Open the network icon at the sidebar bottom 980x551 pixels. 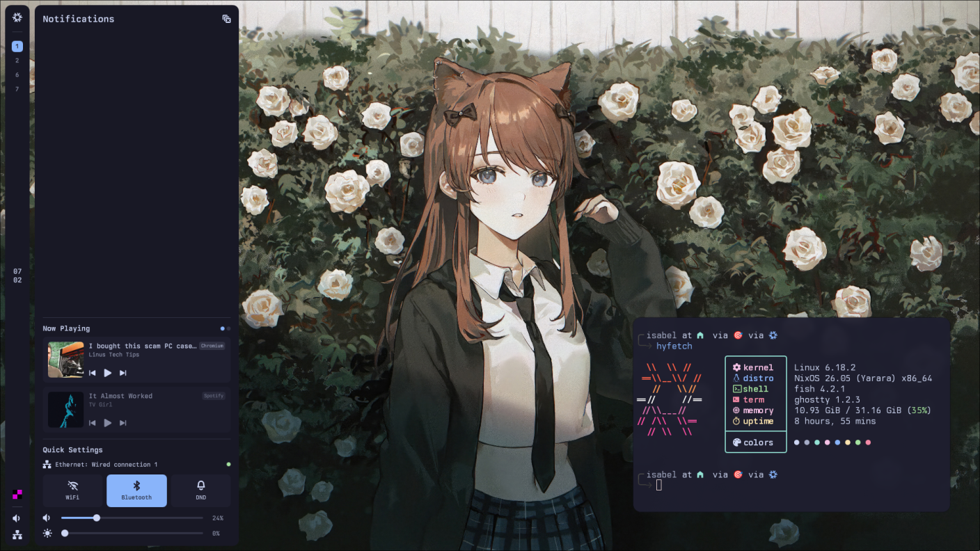coord(16,534)
